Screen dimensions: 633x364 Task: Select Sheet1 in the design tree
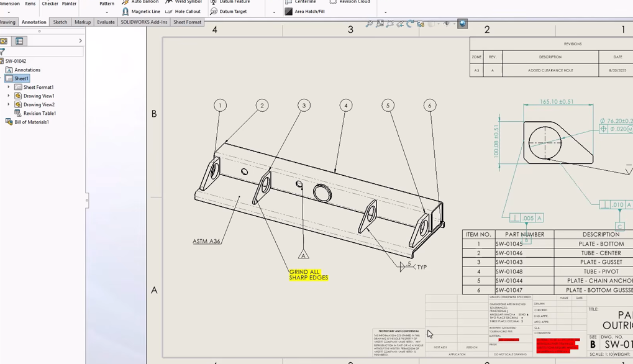click(17, 78)
